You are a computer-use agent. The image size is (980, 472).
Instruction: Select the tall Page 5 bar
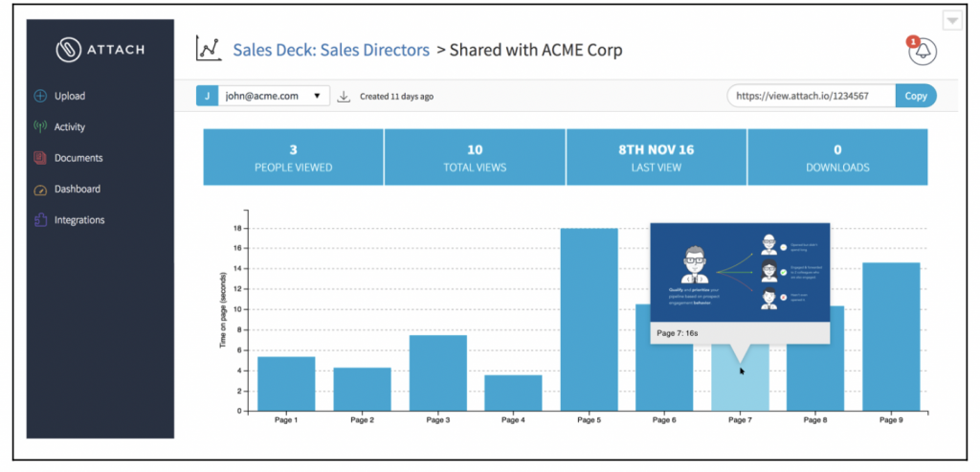pyautogui.click(x=589, y=320)
